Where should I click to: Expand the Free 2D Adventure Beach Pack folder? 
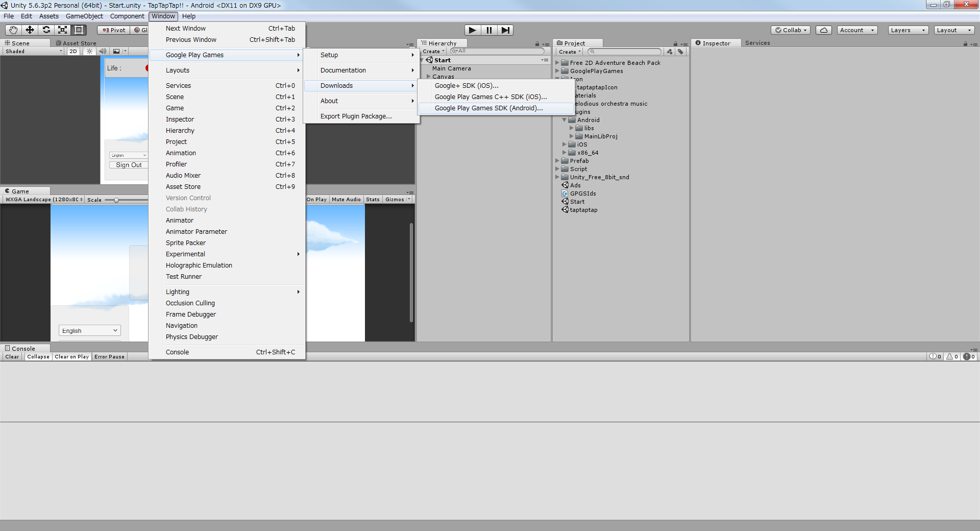(557, 63)
